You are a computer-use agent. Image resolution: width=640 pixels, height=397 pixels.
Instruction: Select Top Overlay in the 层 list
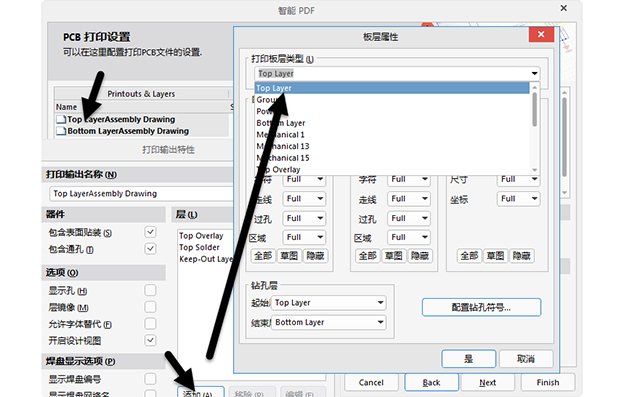click(201, 236)
